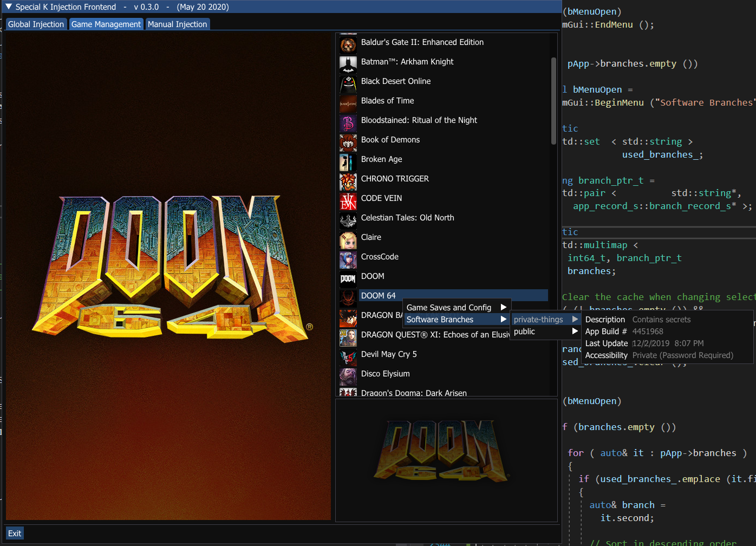Collapse the Special K window title triangle
This screenshot has height=546, width=756.
pos(9,6)
